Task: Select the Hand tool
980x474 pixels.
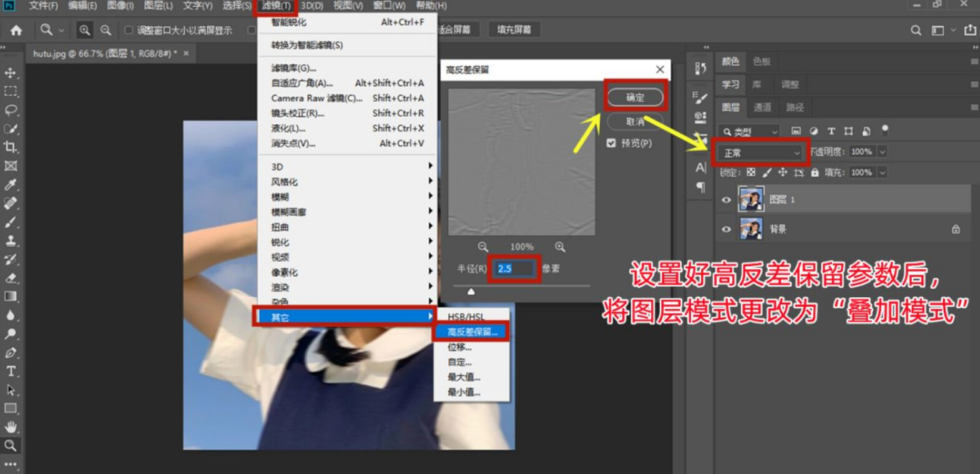Action: tap(11, 427)
